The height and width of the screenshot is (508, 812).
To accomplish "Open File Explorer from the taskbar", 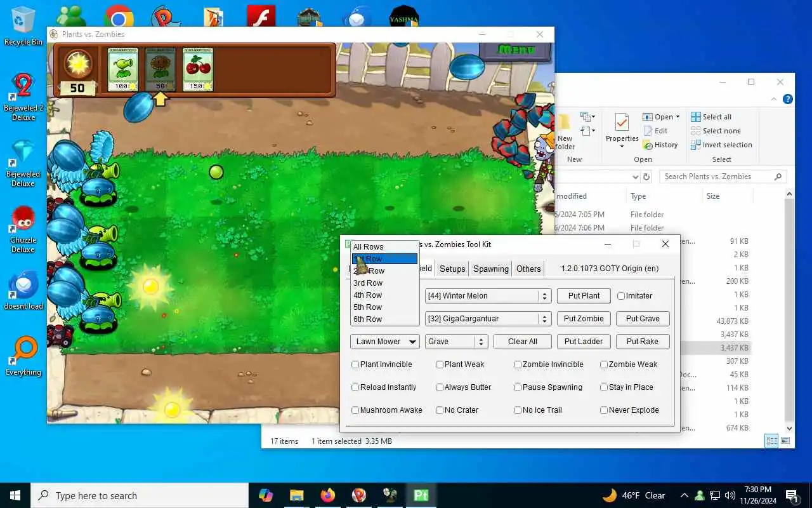I will click(x=297, y=495).
